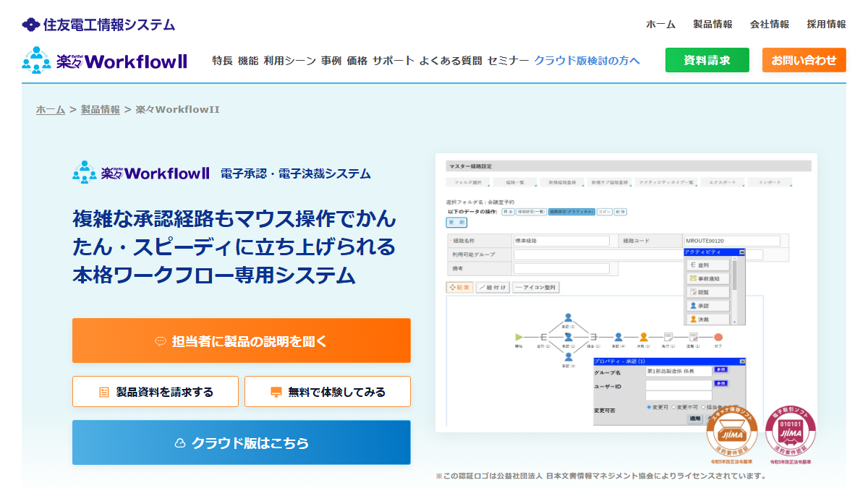
Task: Click the 無料で体験してみる button
Action: pyautogui.click(x=328, y=392)
